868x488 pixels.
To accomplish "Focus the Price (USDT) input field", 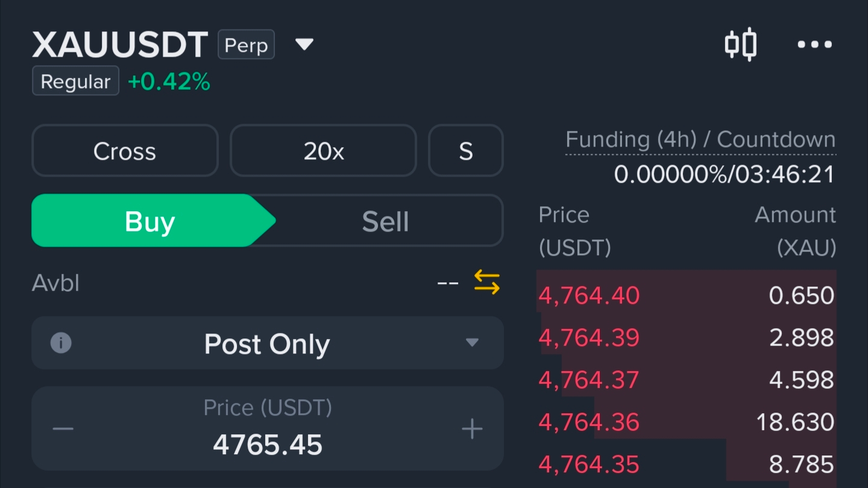I will click(268, 444).
